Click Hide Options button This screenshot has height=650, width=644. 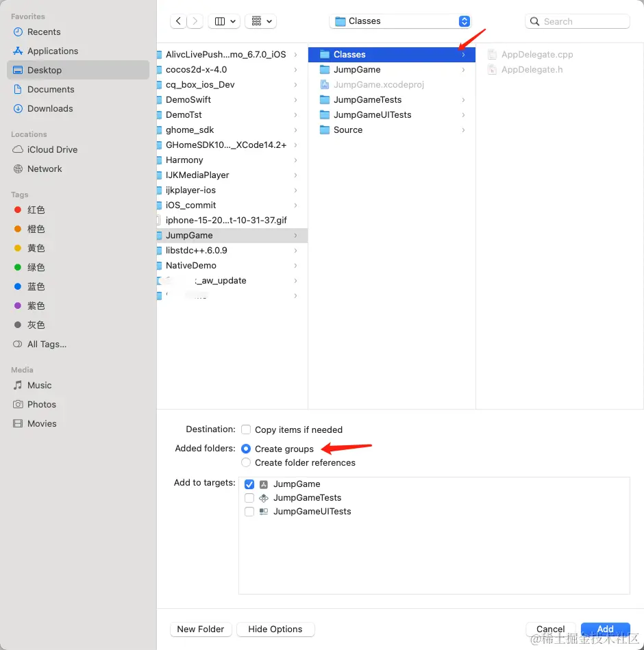[x=275, y=629]
